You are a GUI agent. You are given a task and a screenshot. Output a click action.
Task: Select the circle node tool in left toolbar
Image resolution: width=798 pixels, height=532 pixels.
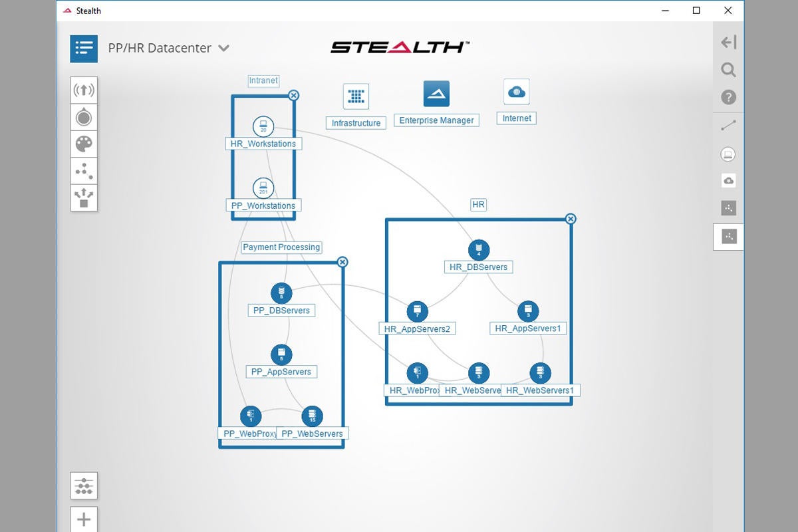tap(84, 117)
